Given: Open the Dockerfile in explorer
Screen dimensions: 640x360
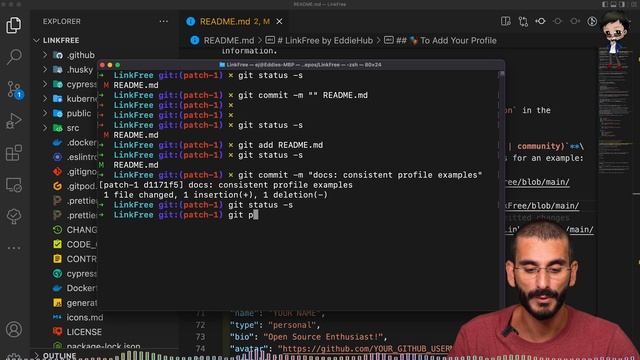Looking at the screenshot, I should coord(81,288).
